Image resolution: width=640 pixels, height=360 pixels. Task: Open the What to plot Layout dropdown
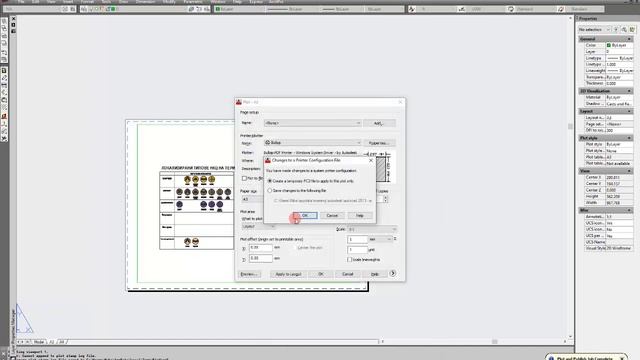pos(258,227)
